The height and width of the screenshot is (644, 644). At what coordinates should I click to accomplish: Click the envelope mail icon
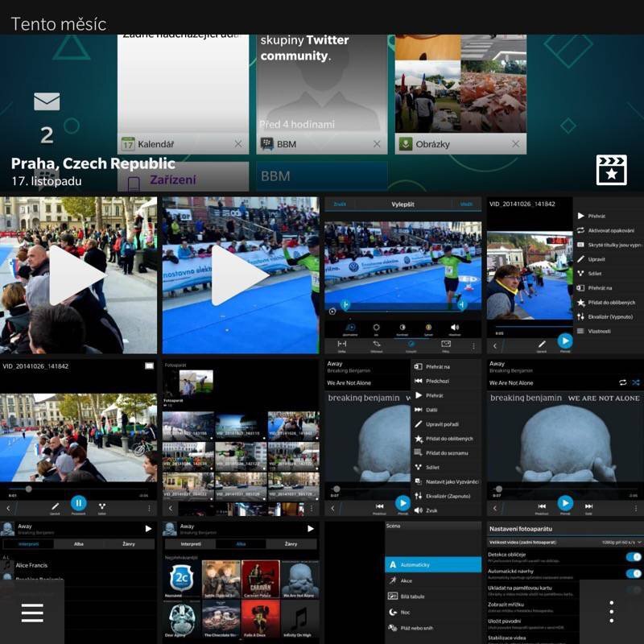(x=47, y=101)
